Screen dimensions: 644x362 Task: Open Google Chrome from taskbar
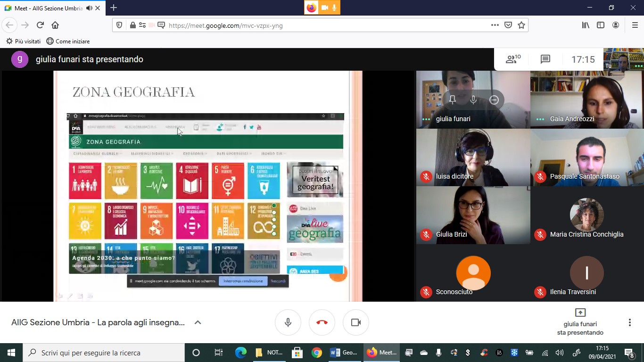(317, 353)
